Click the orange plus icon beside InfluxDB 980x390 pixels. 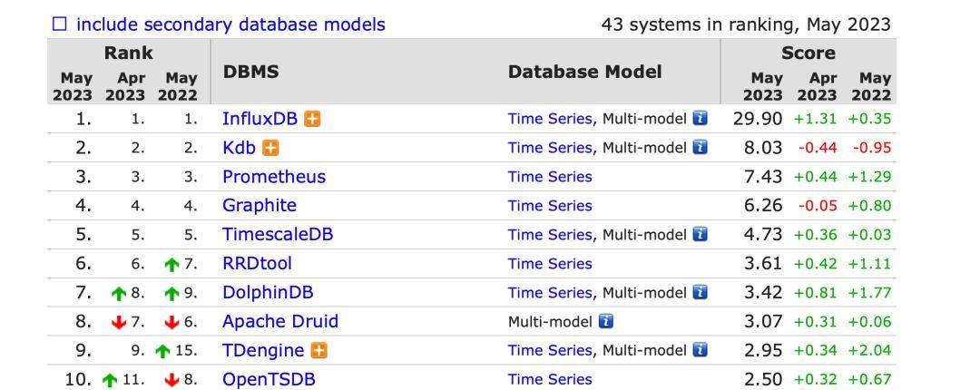tap(312, 119)
